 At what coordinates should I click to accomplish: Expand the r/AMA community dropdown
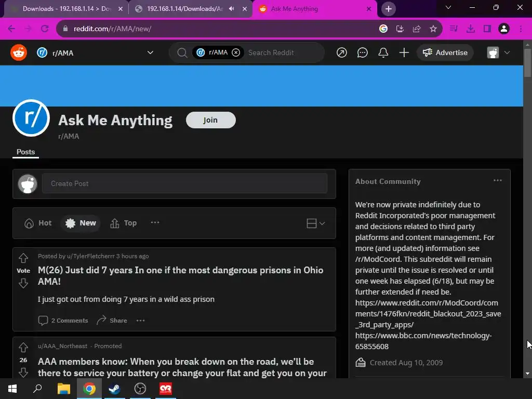pos(150,52)
